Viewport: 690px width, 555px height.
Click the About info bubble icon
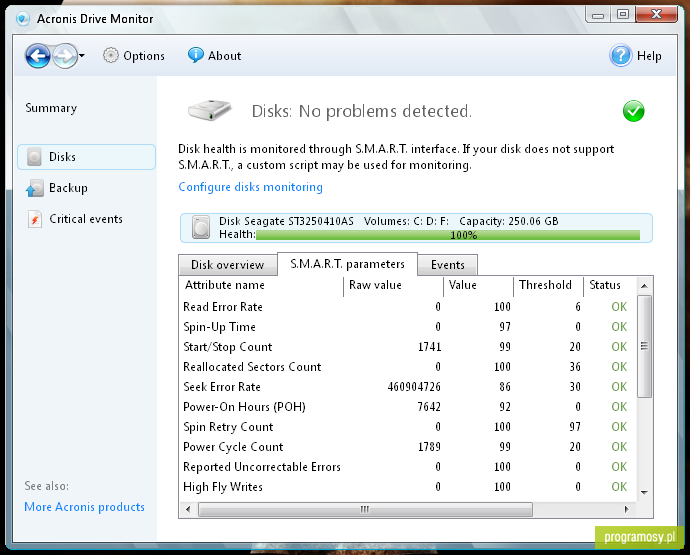195,55
